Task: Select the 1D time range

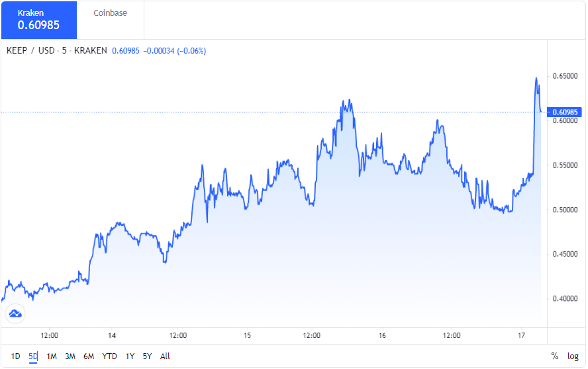Action: tap(15, 356)
